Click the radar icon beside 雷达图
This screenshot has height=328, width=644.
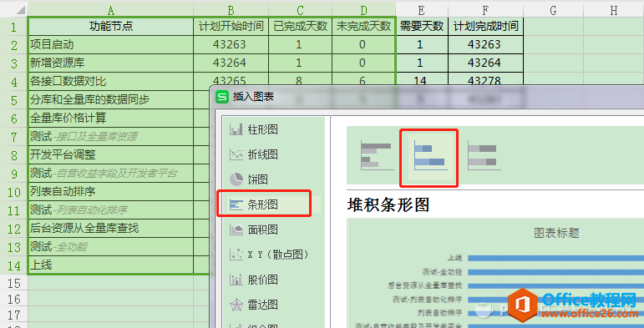tap(236, 305)
